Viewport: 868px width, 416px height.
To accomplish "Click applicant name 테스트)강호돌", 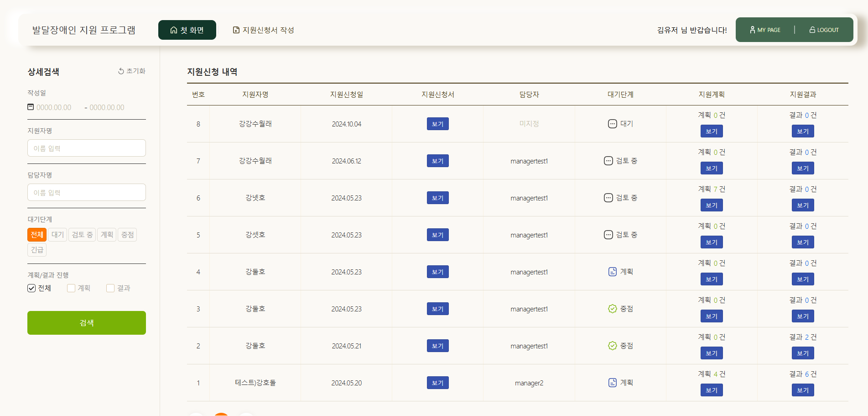I will click(255, 383).
